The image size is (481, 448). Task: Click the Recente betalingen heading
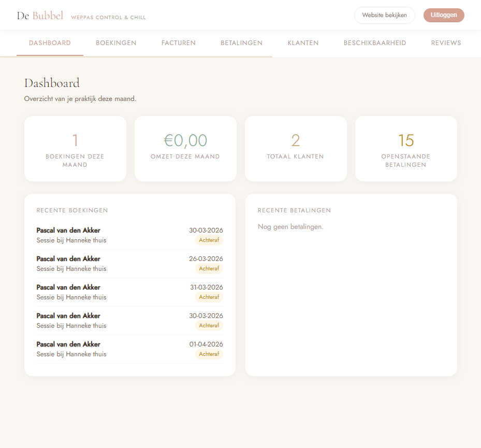click(294, 210)
